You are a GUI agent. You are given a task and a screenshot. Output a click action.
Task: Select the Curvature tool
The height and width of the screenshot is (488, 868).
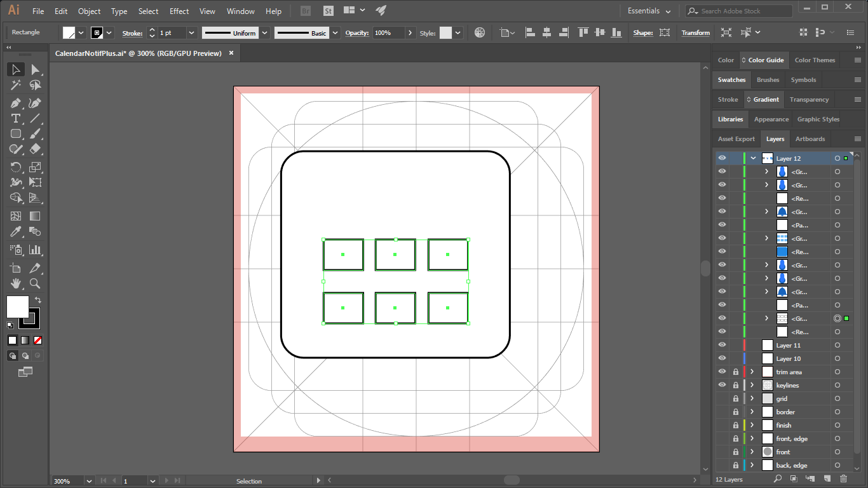coord(36,103)
